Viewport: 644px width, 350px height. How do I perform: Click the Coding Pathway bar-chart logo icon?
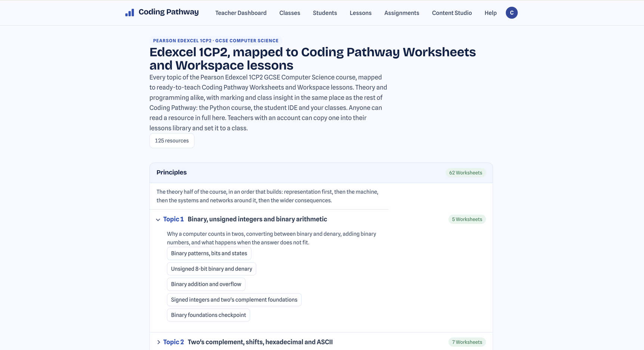(x=130, y=13)
